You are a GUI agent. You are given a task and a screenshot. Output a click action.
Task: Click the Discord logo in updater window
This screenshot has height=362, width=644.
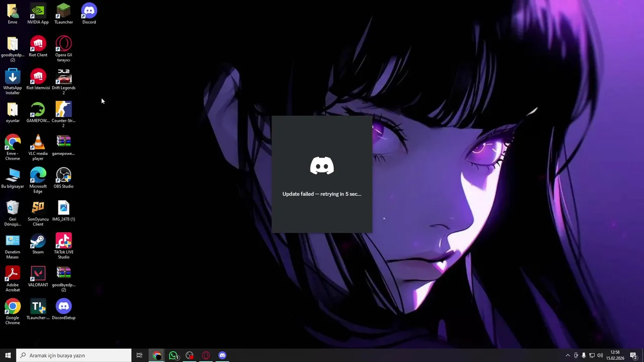(322, 166)
